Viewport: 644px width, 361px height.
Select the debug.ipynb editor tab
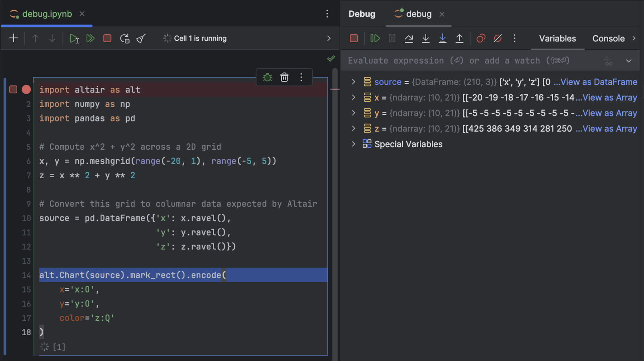(x=47, y=14)
